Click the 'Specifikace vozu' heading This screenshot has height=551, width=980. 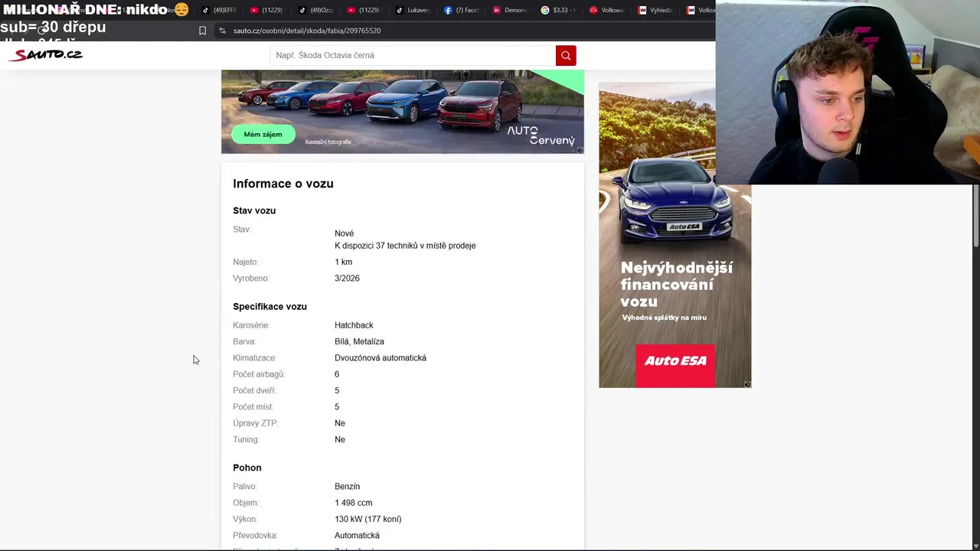[x=269, y=307]
